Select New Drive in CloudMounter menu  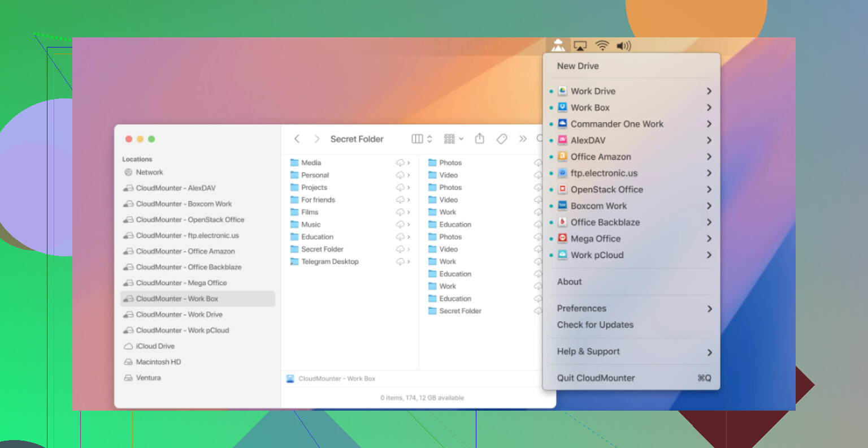tap(578, 66)
